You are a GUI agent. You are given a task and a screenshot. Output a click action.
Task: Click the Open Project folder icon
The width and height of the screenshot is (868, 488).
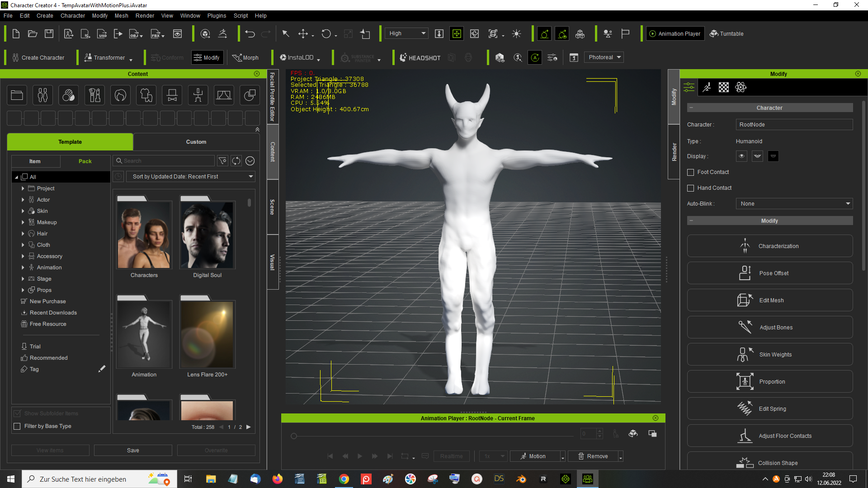(33, 34)
